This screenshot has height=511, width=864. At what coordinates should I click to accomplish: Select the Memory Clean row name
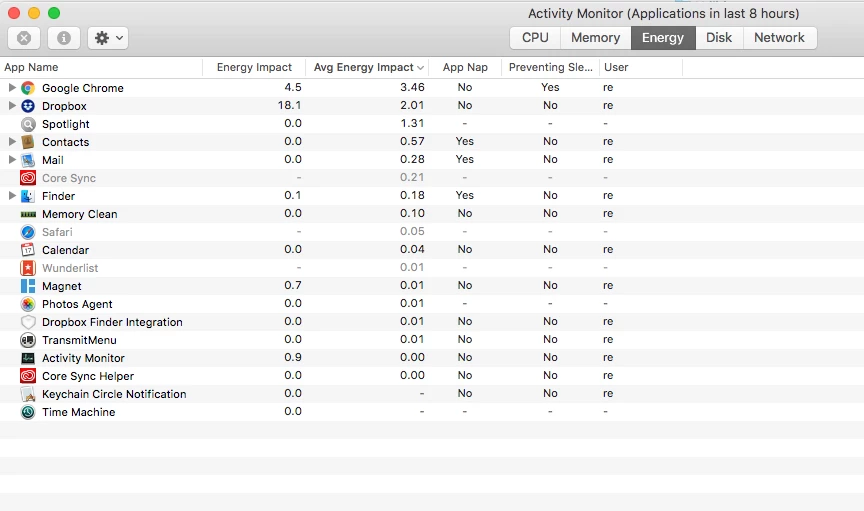(80, 214)
